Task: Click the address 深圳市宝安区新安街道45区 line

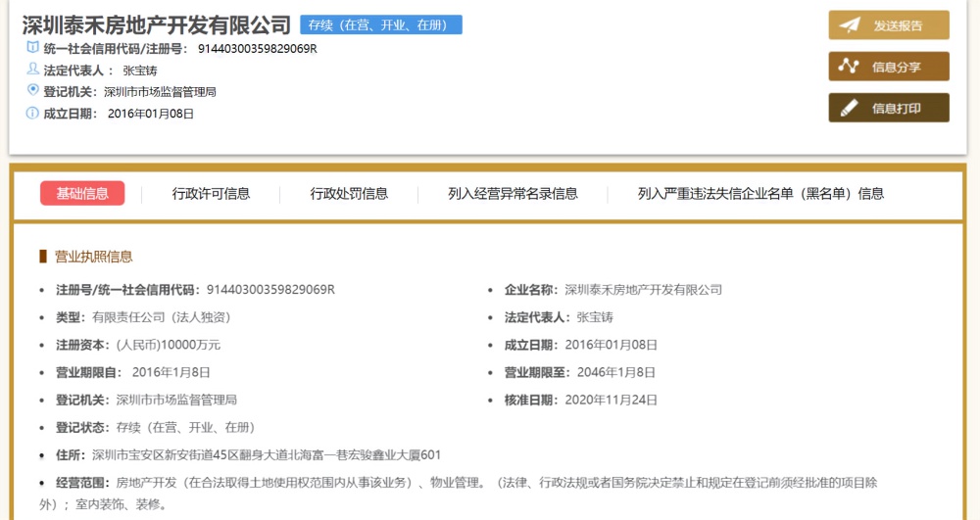Action: (267, 454)
